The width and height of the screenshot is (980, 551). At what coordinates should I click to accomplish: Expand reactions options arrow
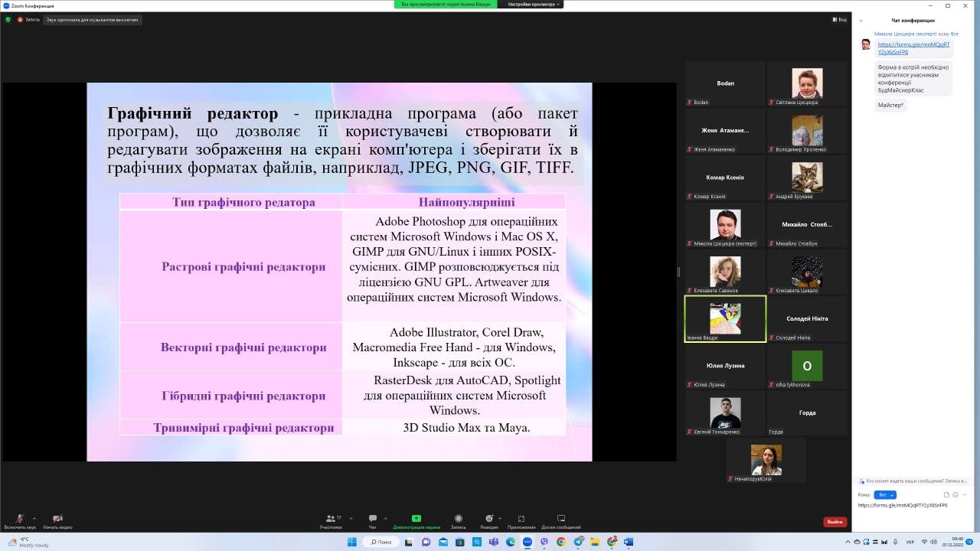click(501, 518)
